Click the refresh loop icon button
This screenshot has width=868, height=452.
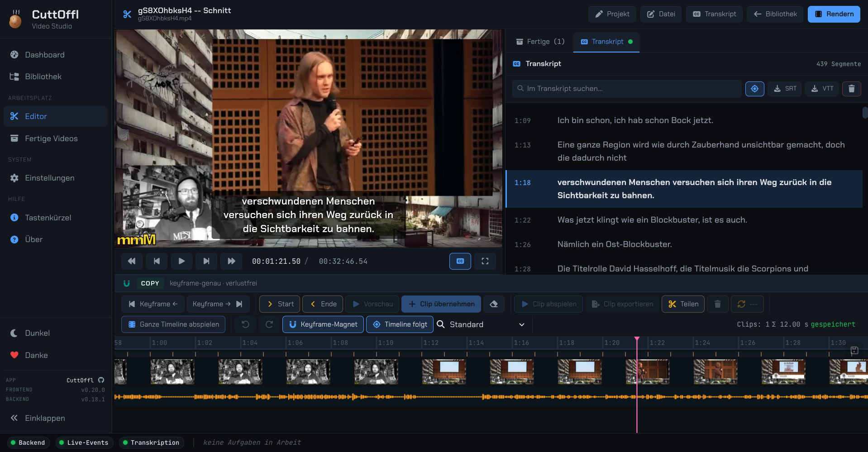pyautogui.click(x=747, y=304)
